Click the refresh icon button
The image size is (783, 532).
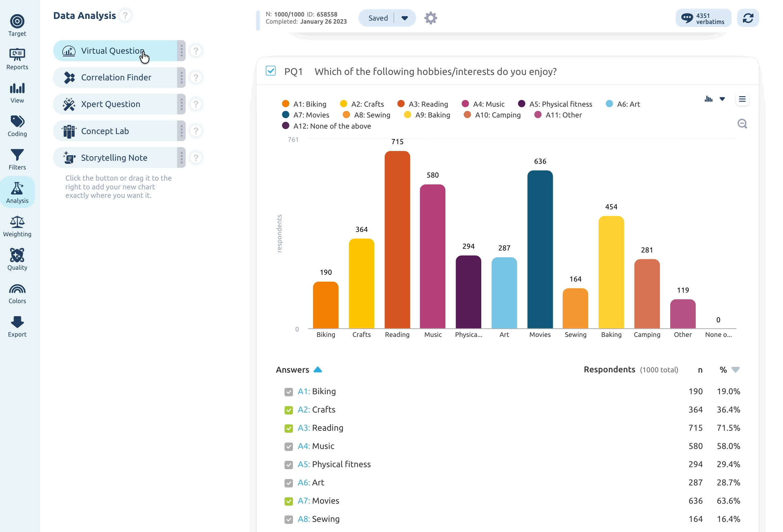pos(748,18)
